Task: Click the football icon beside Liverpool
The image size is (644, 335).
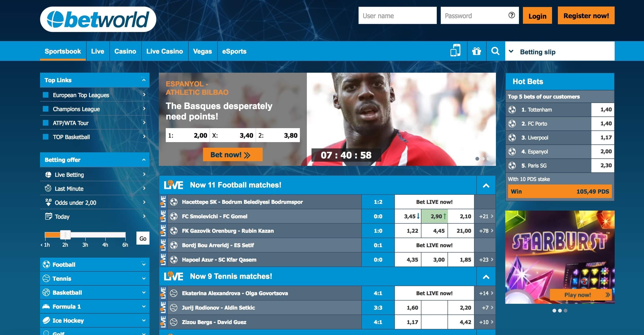Action: click(x=512, y=138)
